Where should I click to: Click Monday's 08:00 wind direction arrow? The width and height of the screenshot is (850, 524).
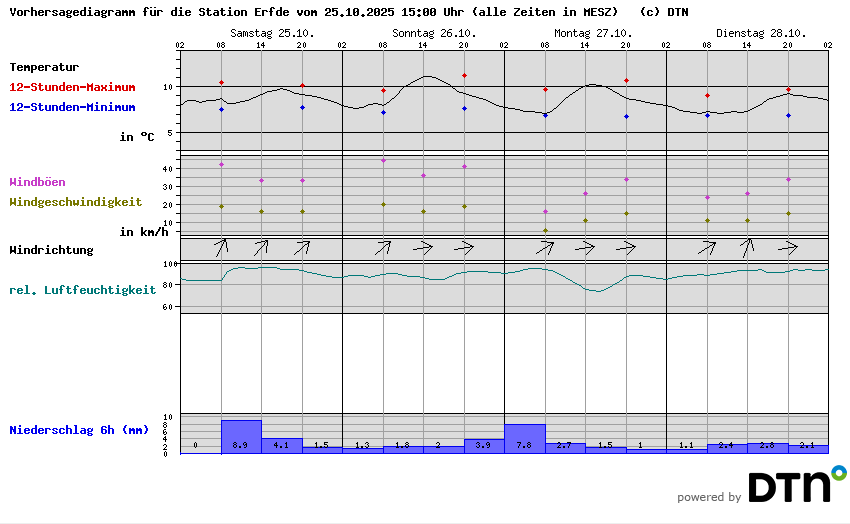tap(545, 246)
